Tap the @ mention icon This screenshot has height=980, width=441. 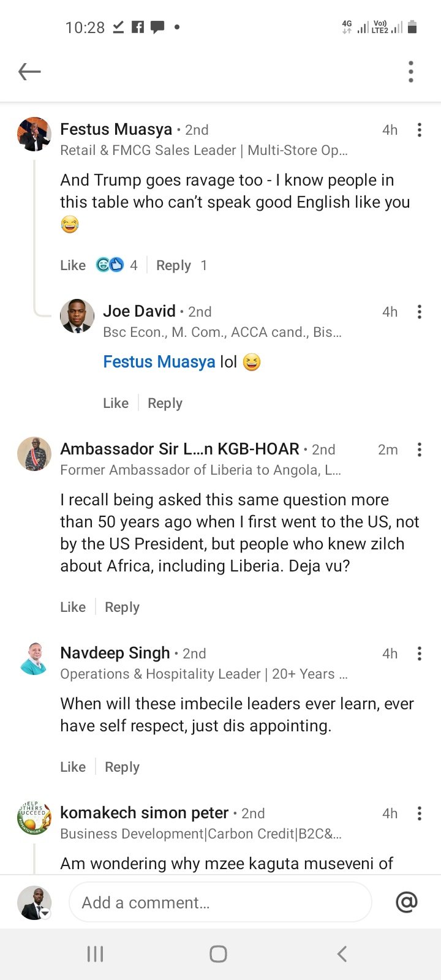coord(407,902)
